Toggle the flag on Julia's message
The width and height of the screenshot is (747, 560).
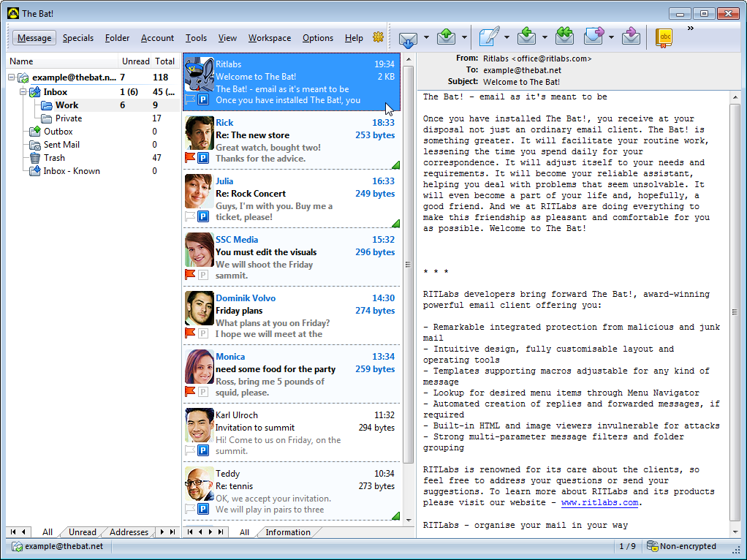[x=190, y=216]
